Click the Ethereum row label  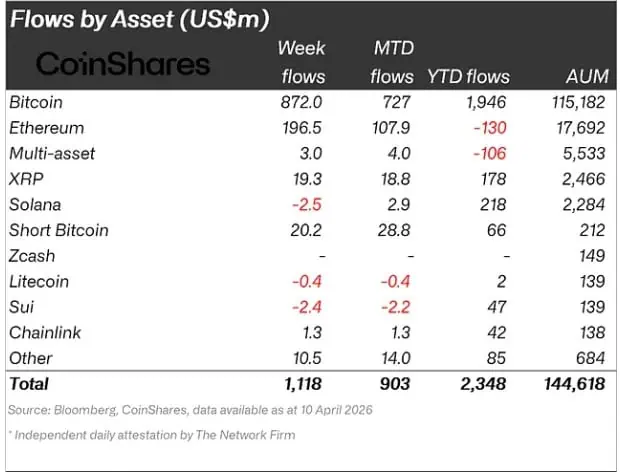pyautogui.click(x=46, y=128)
